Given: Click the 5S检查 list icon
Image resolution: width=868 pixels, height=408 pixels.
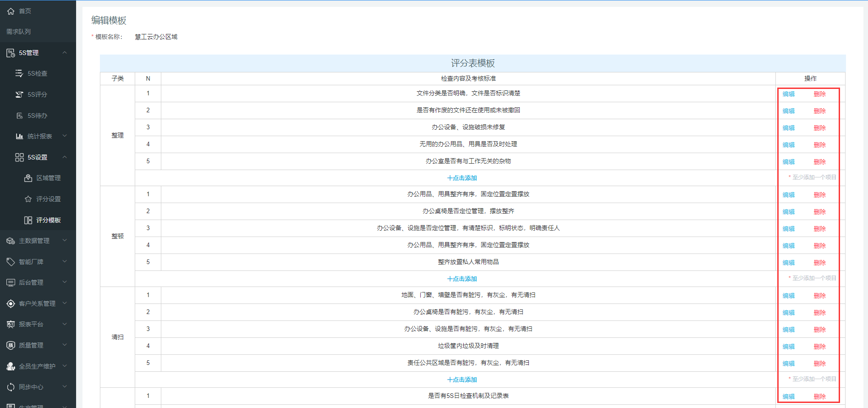Looking at the screenshot, I should 19,73.
